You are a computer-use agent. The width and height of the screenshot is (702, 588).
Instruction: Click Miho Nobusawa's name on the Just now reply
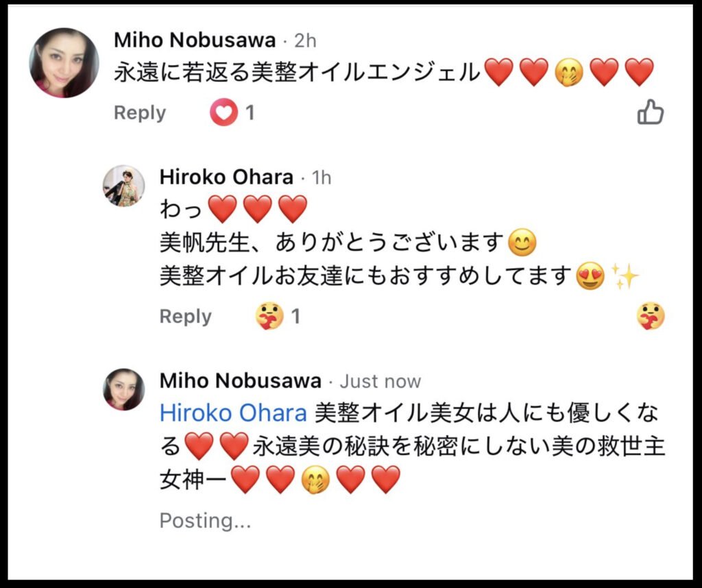[240, 381]
